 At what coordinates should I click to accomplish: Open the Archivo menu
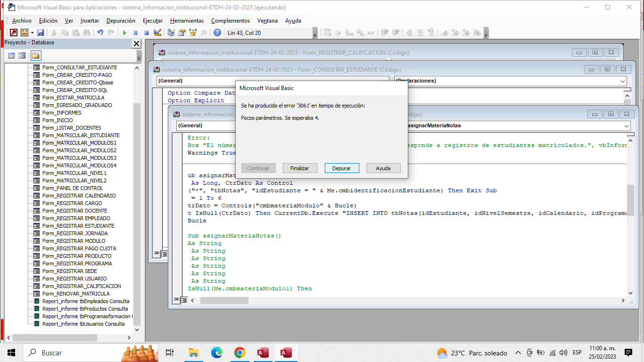(x=22, y=21)
